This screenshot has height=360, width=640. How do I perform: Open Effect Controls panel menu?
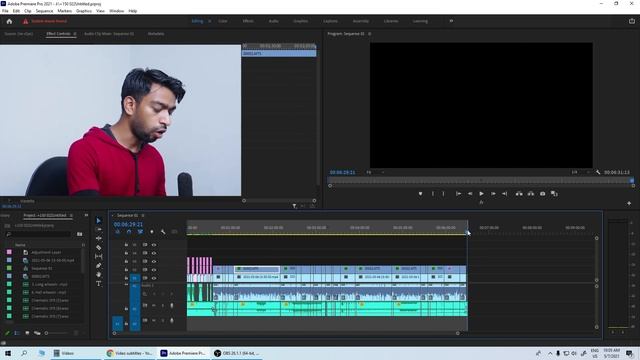coord(75,34)
